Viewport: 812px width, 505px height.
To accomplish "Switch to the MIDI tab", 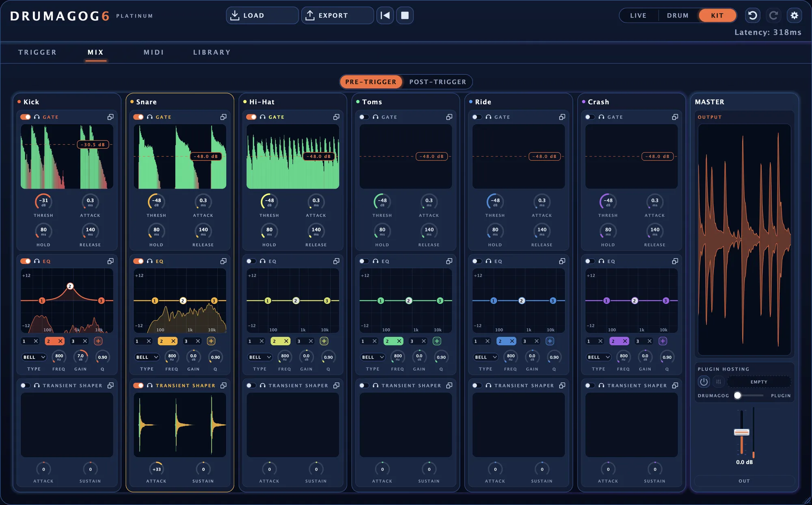I will click(154, 52).
